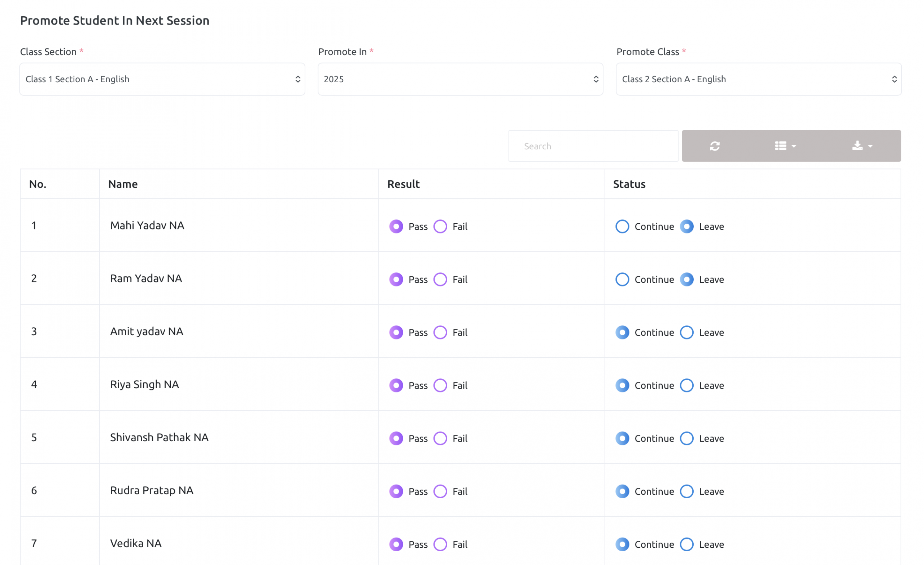The height and width of the screenshot is (565, 924).
Task: Set Shivansh Pathak status to Leave
Action: click(x=686, y=438)
